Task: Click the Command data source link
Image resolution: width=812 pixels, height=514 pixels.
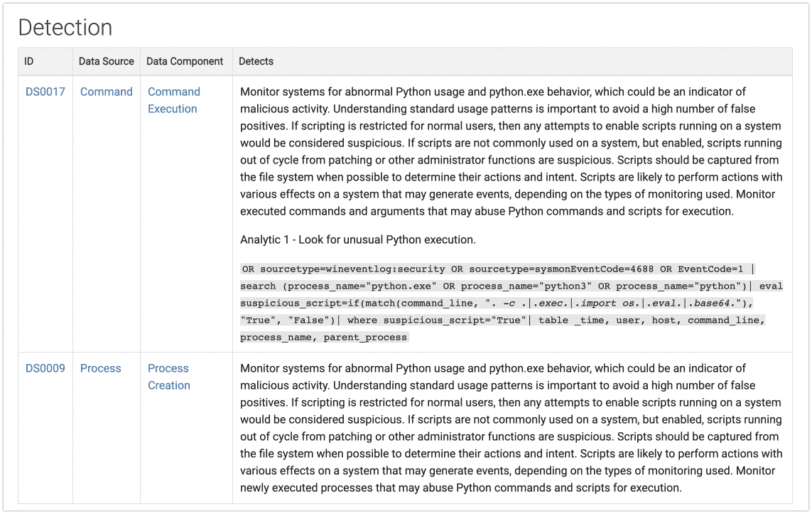Action: 106,92
